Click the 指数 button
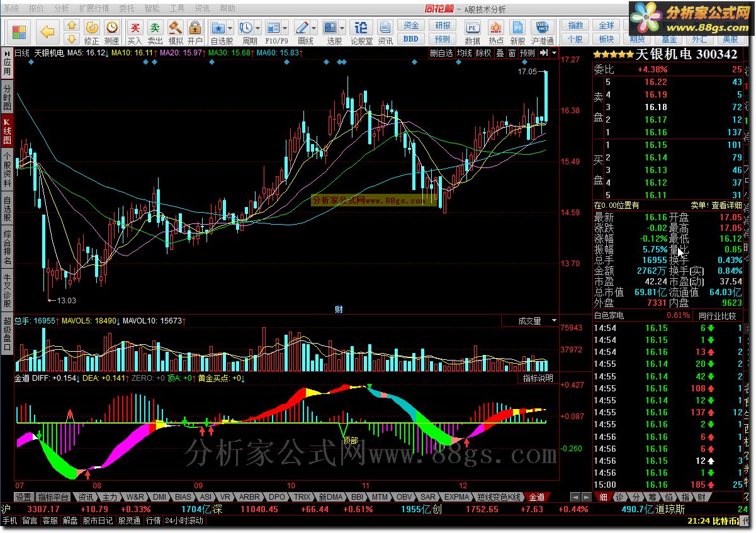Screen dimensions: 756x533 [x=575, y=25]
